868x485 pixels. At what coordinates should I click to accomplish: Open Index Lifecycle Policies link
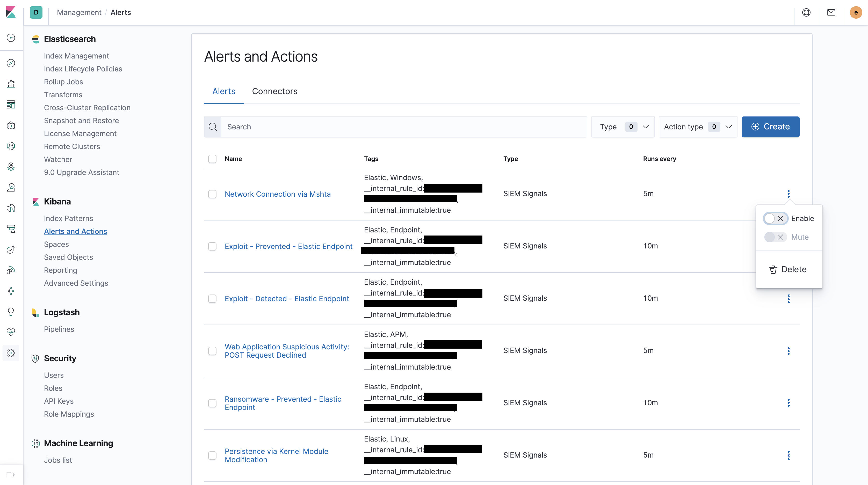click(83, 69)
